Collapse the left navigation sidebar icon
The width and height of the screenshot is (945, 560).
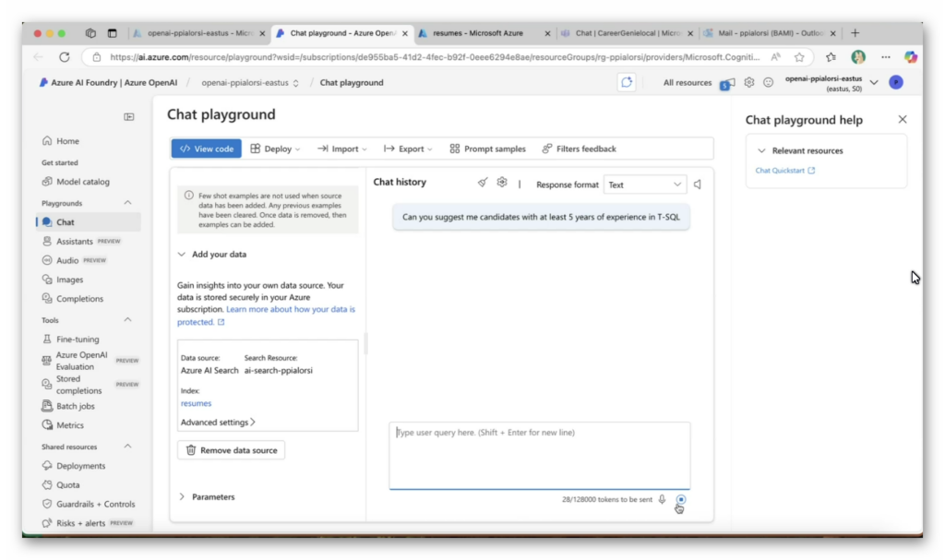129,117
